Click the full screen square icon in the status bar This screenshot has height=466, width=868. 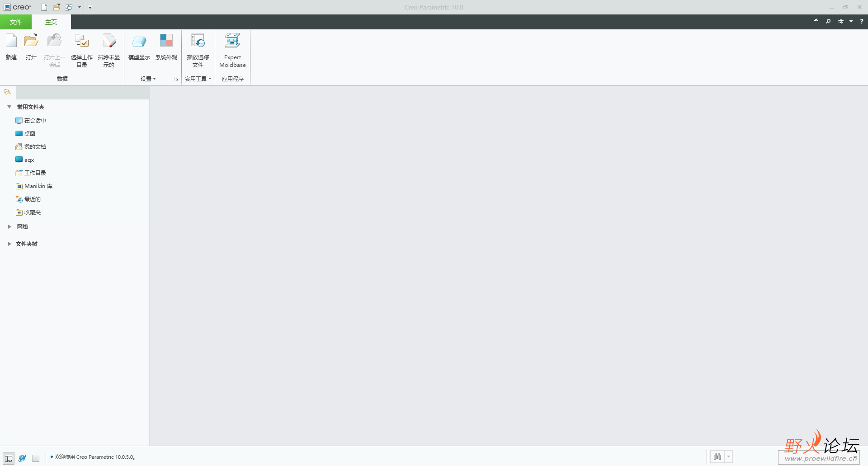click(x=36, y=458)
